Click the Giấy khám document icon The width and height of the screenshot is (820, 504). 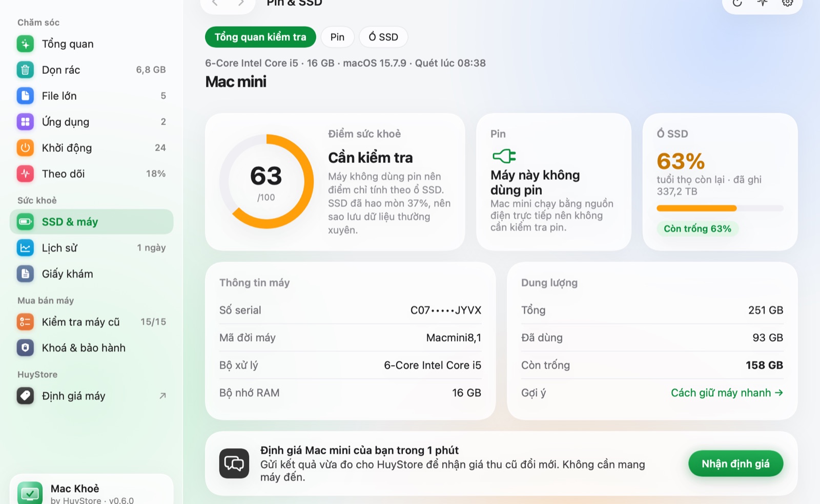[x=25, y=274]
